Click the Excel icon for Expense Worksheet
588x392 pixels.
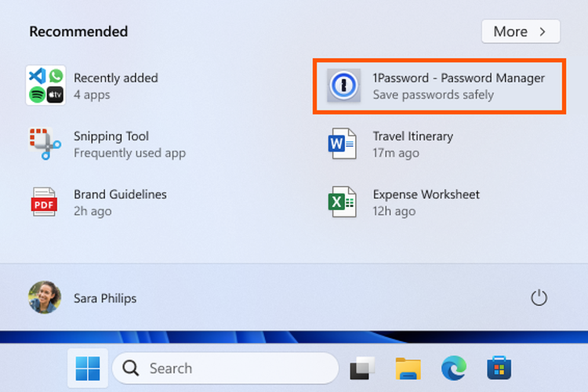[343, 201]
